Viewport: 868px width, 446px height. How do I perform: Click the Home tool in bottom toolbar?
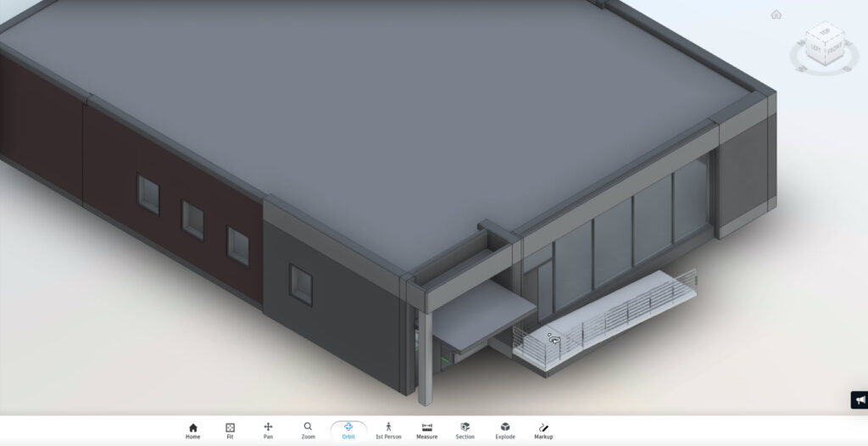(x=192, y=431)
